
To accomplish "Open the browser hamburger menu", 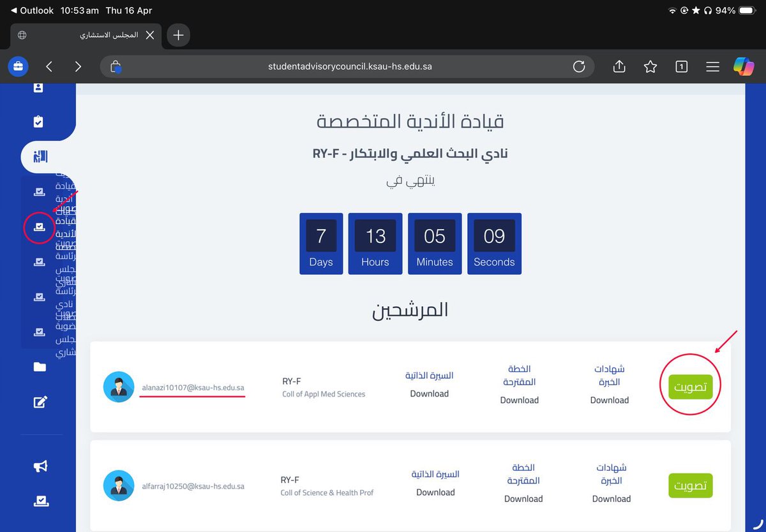I will point(712,66).
